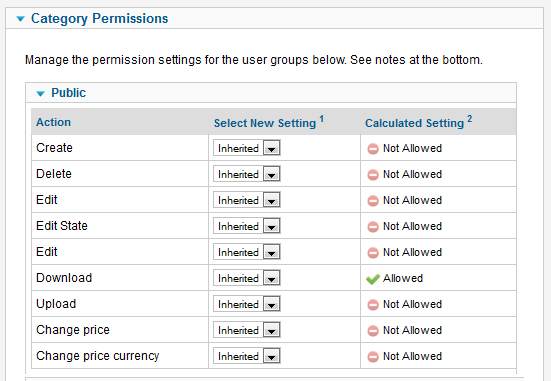Open the Create permission setting dropdown

click(x=247, y=148)
